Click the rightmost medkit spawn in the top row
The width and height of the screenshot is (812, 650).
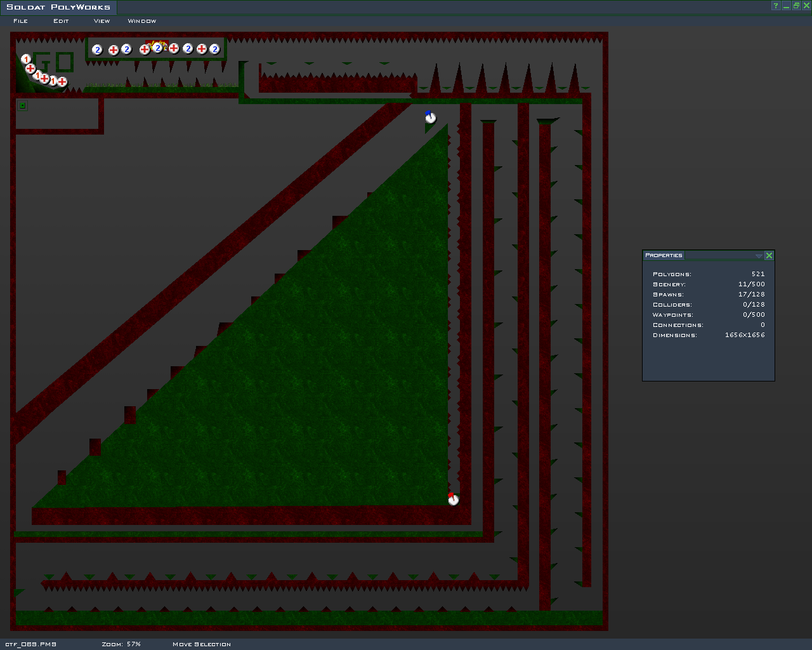point(201,49)
